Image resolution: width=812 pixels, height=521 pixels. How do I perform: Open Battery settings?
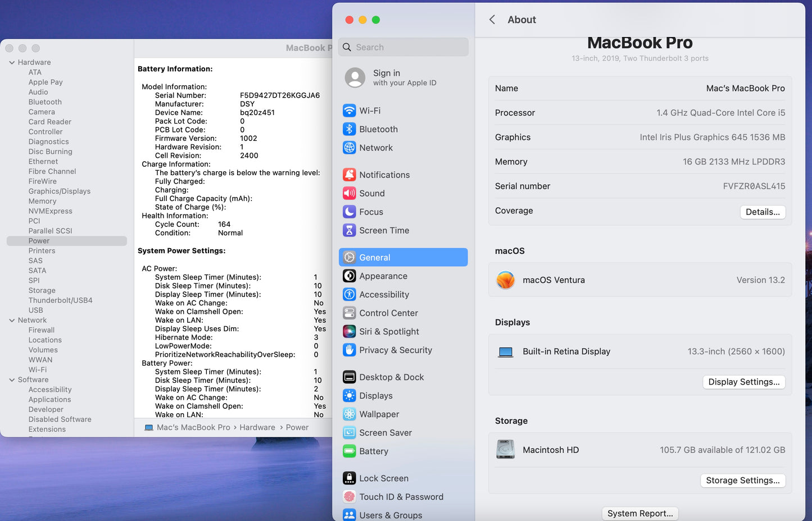click(374, 451)
